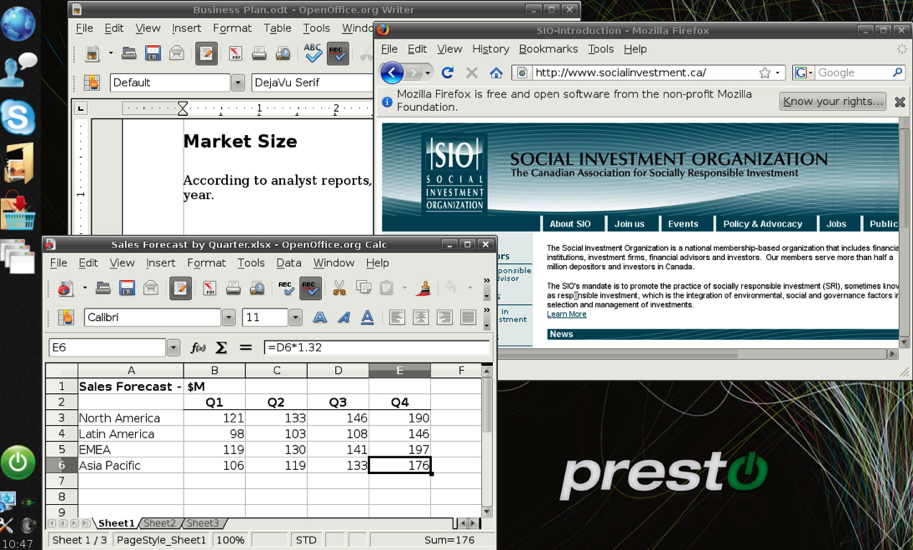
Task: Click the Cut scissors icon in Calc
Action: [339, 288]
